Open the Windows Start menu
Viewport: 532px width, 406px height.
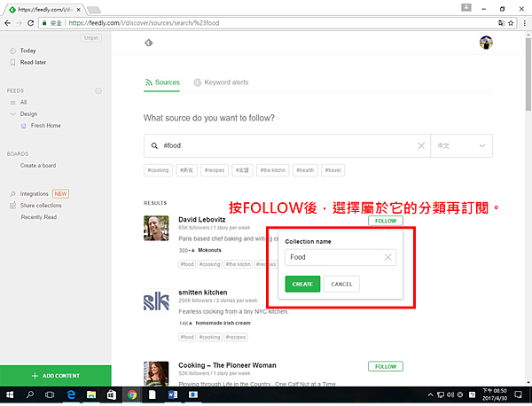point(10,394)
